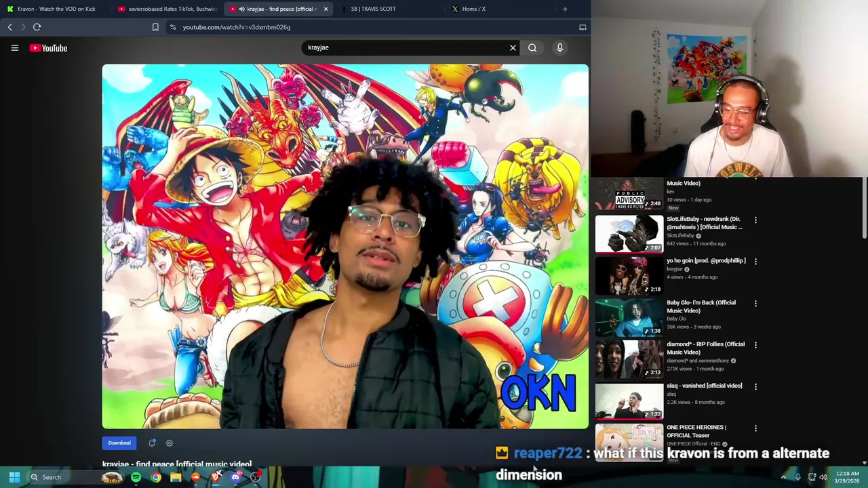The height and width of the screenshot is (488, 868).
Task: Open the gear settings icon beside Download
Action: pyautogui.click(x=170, y=443)
